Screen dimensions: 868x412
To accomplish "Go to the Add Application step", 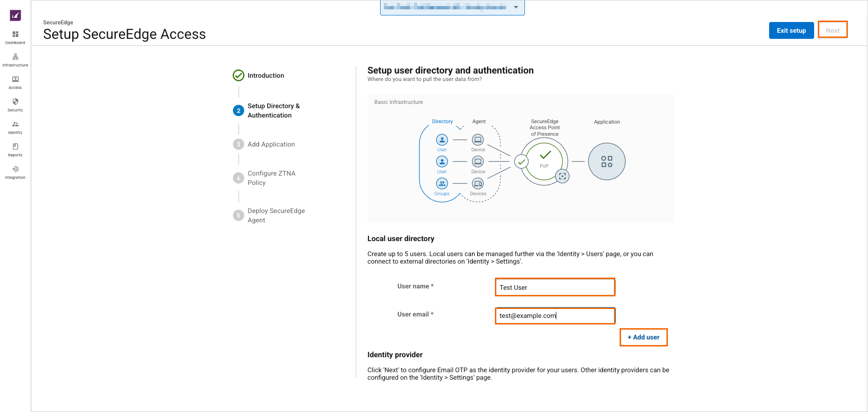I will tap(271, 144).
